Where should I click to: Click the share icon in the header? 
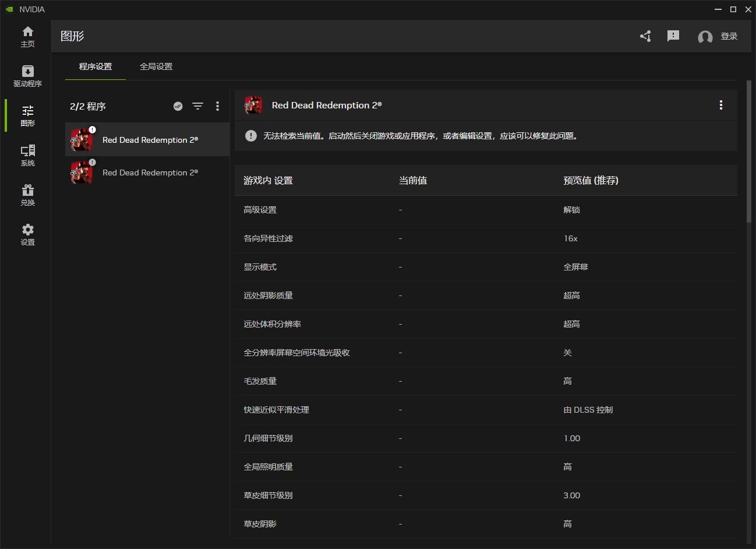(x=645, y=36)
